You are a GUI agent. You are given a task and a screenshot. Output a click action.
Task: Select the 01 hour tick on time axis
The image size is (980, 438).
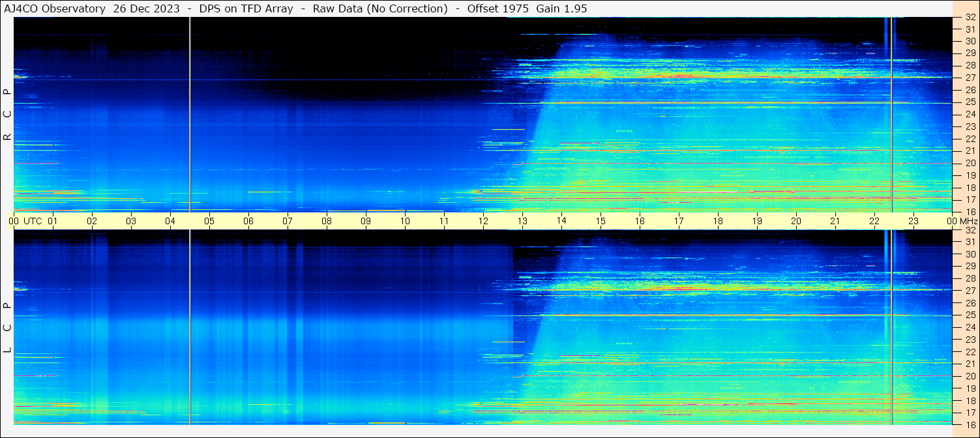point(53,221)
